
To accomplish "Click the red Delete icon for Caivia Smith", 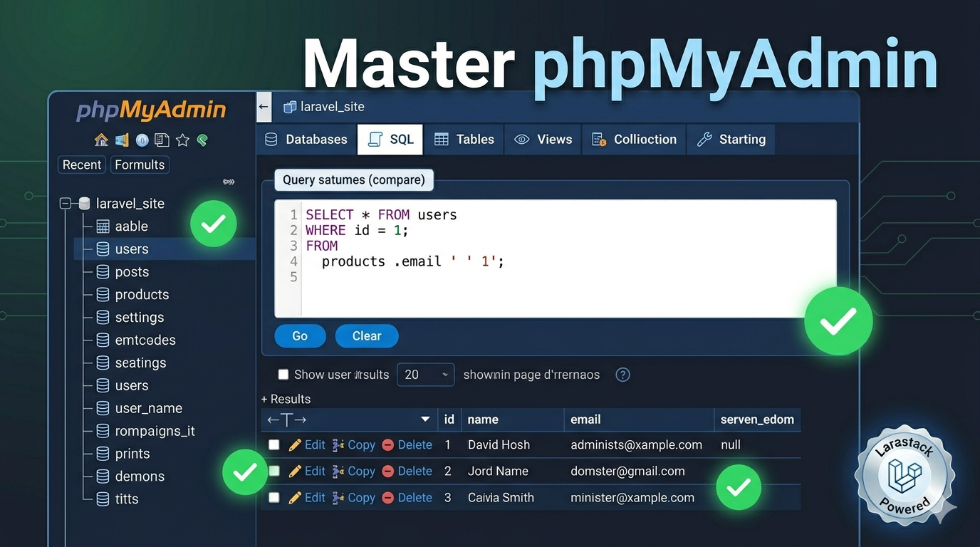I will (387, 498).
